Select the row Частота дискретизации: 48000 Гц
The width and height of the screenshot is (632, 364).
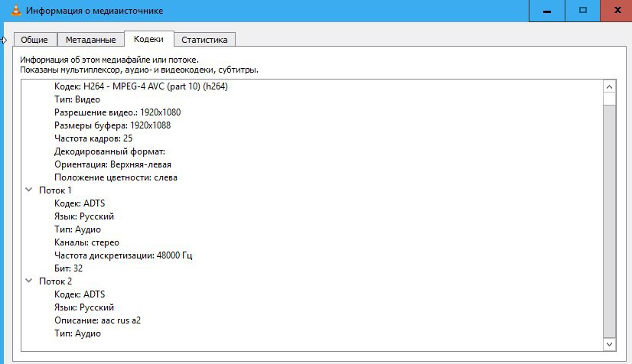[123, 255]
